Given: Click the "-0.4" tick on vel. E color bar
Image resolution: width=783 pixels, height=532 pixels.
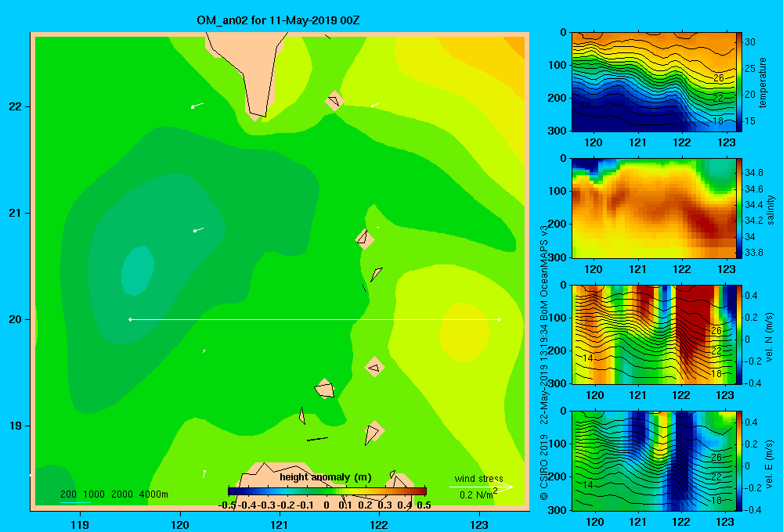Looking at the screenshot, I should pyautogui.click(x=753, y=509).
